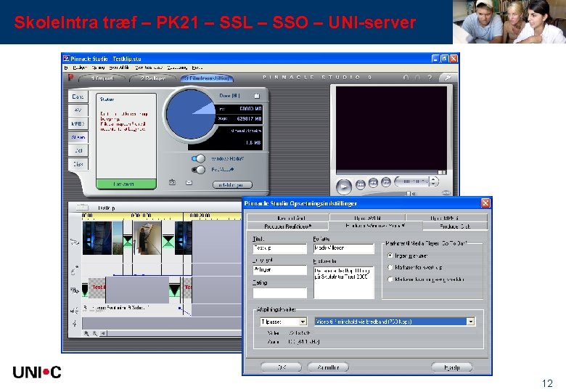The height and width of the screenshot is (392, 566).
Task: Click into the Beskrivelse text area
Action: (x=343, y=282)
